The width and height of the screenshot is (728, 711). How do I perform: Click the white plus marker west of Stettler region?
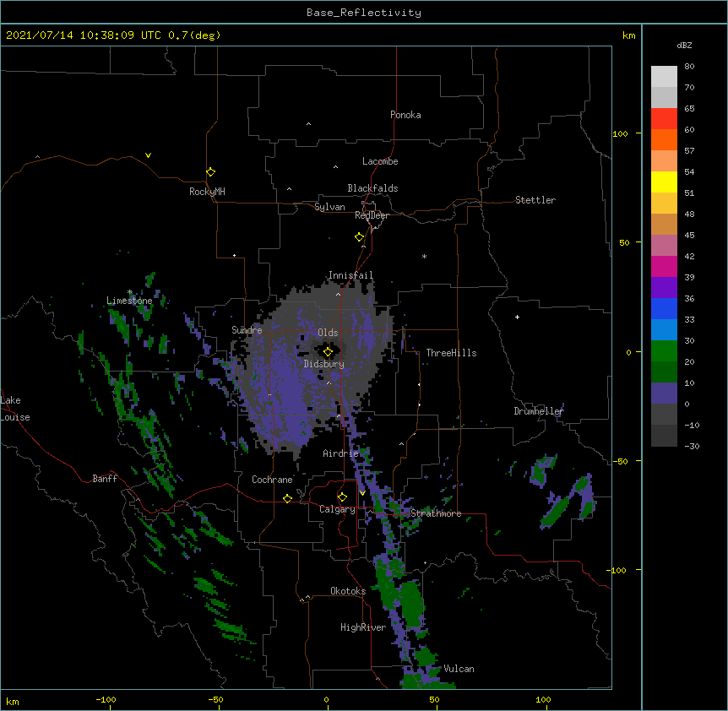click(517, 317)
